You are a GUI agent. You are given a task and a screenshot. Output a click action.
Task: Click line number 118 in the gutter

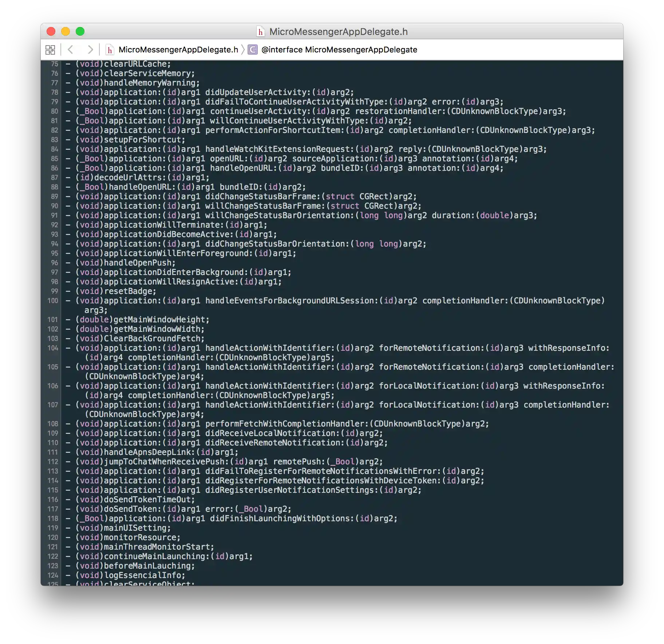(x=52, y=518)
